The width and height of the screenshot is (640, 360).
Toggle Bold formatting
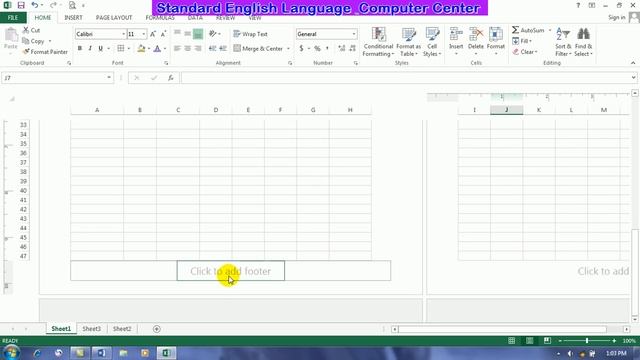tap(80, 49)
